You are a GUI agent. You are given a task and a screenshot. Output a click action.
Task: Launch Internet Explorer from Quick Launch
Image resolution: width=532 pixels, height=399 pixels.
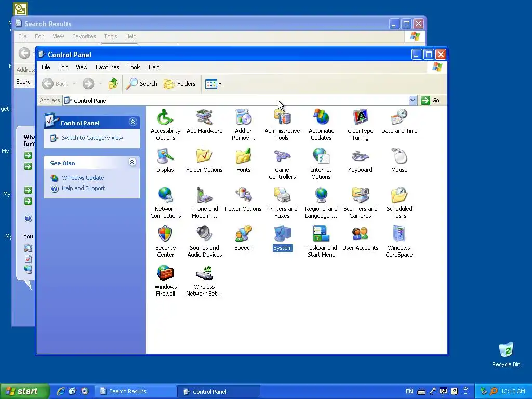(61, 391)
